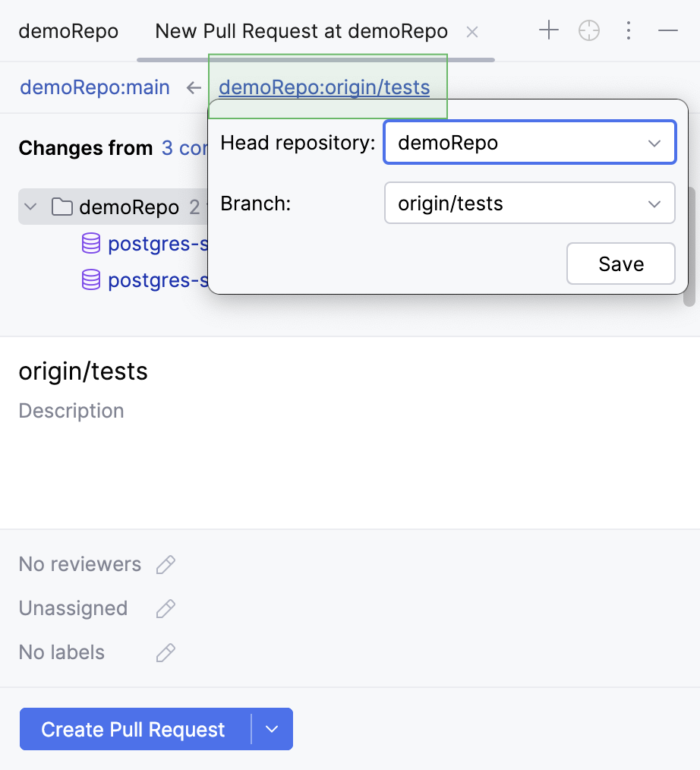Edit assignee using the pencil next to Unassigned
The image size is (700, 770).
[x=166, y=608]
